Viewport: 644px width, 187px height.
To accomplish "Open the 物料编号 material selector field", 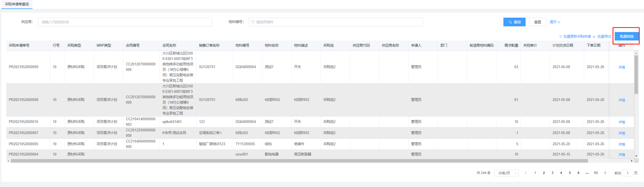I will (x=335, y=22).
